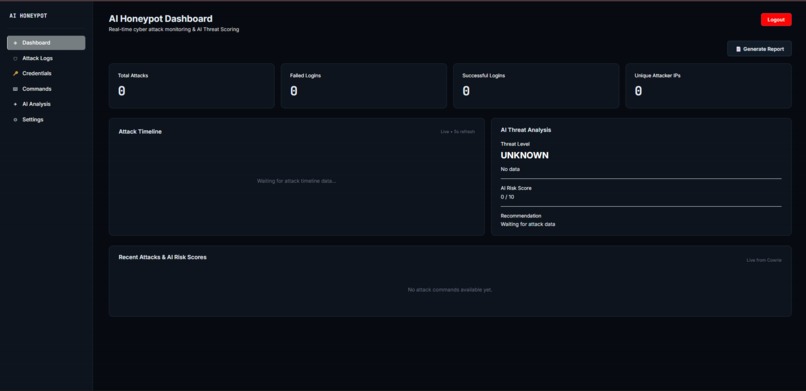Go to the Credentials page
Screen dimensions: 806x391
(x=46, y=73)
